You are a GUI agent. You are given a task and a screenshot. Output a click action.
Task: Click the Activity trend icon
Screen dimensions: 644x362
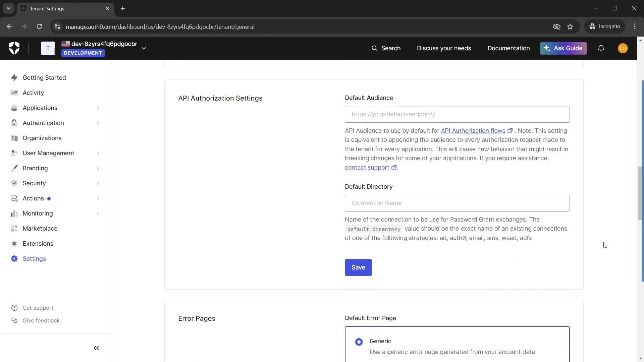(x=14, y=93)
